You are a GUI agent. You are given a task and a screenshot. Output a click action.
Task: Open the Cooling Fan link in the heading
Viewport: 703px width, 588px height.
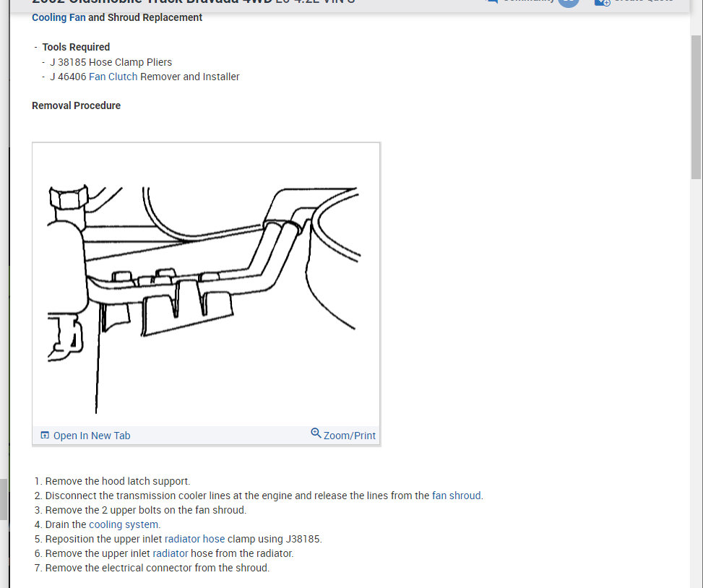(59, 17)
